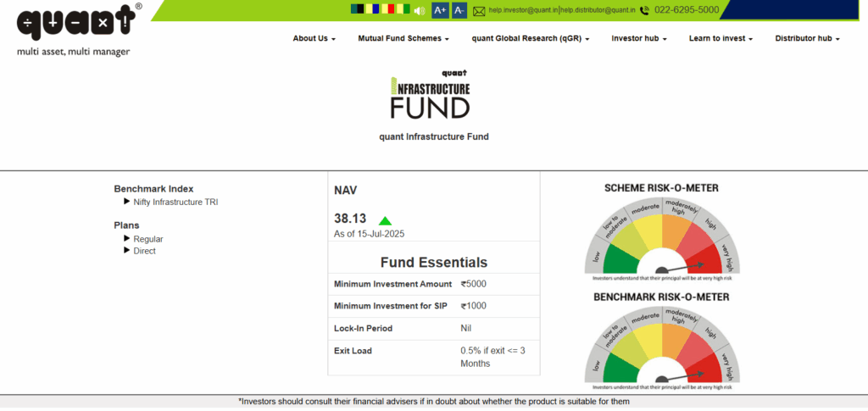This screenshot has height=411, width=868.
Task: Select the Regular plan
Action: click(148, 239)
